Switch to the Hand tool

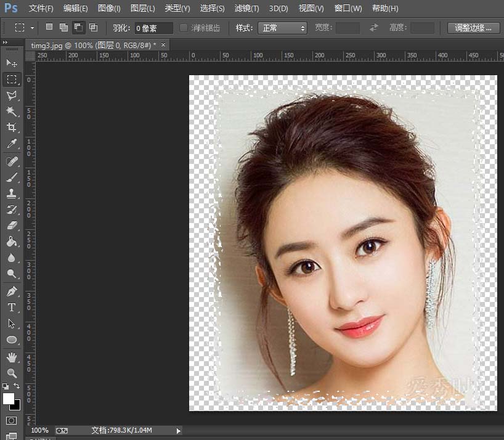[11, 357]
